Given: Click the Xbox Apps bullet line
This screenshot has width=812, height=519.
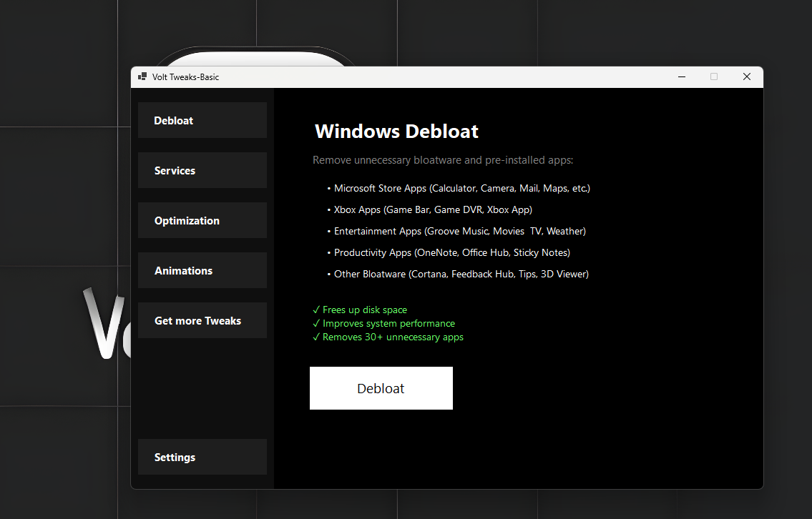Looking at the screenshot, I should click(433, 210).
